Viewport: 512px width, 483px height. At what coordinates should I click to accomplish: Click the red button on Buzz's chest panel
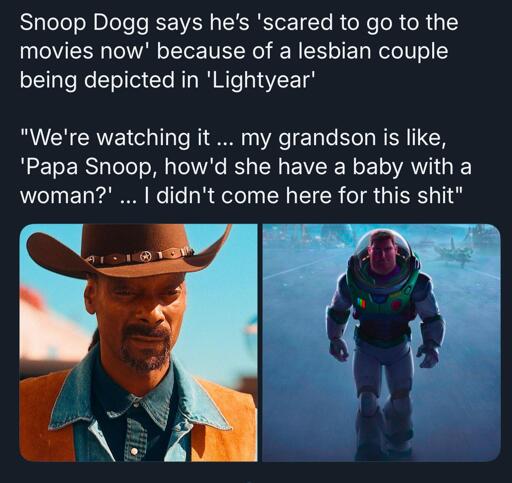click(x=395, y=305)
